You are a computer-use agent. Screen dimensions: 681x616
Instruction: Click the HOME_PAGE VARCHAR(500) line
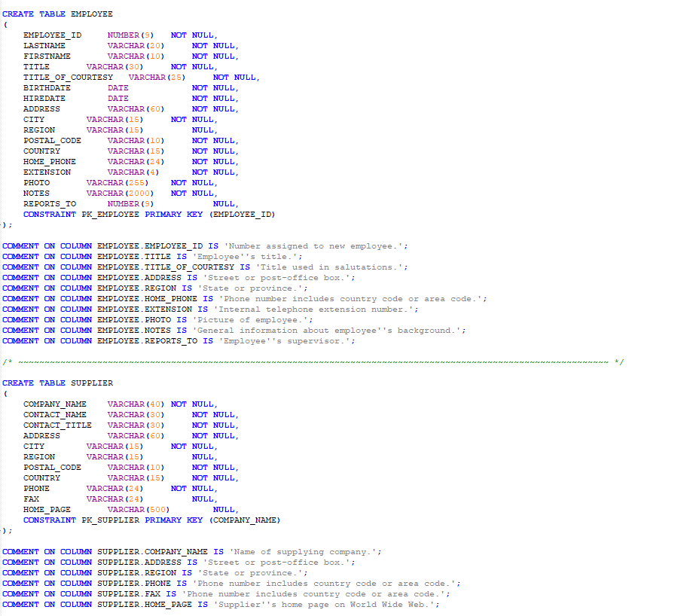pos(90,509)
